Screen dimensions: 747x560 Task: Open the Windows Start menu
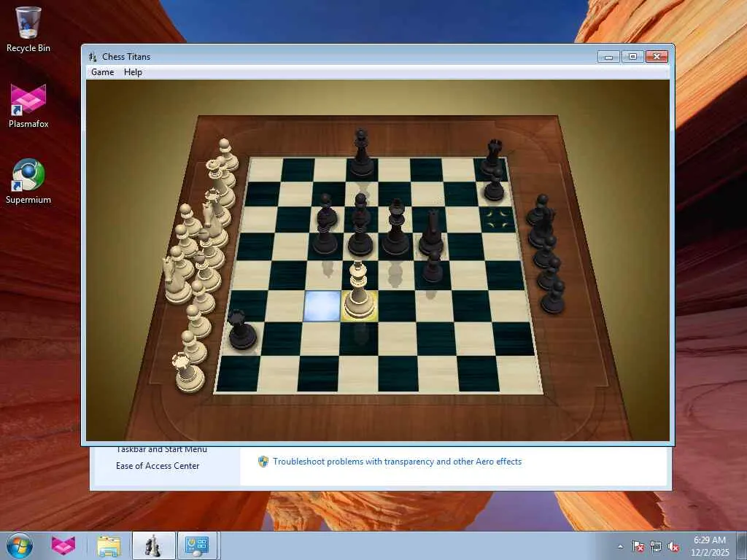point(19,545)
